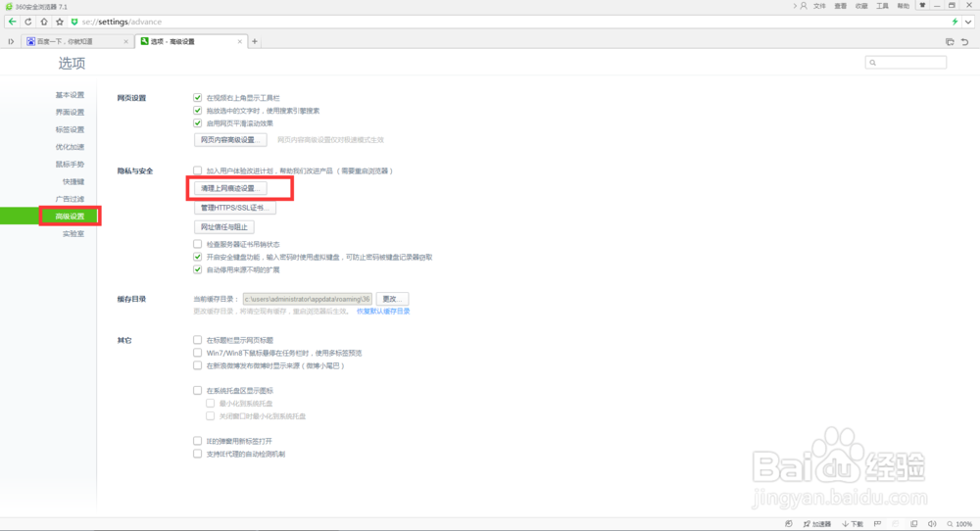Enable IE的弹窗用新标签打开 checkbox

point(198,441)
